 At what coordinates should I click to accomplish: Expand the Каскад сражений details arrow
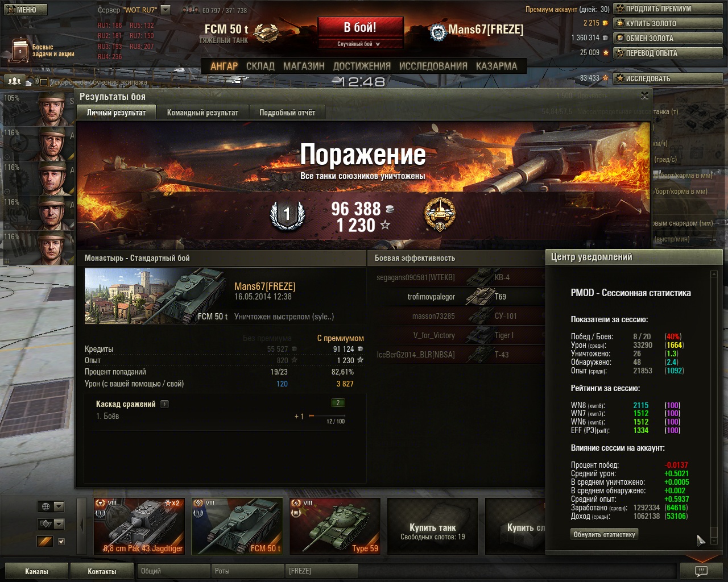pos(164,404)
